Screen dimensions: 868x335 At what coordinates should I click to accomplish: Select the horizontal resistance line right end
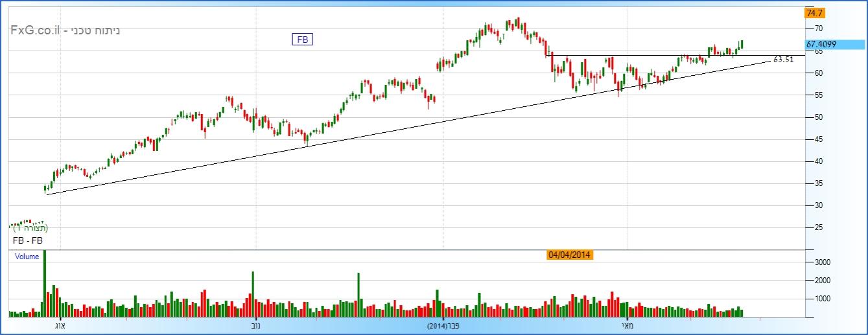click(803, 56)
